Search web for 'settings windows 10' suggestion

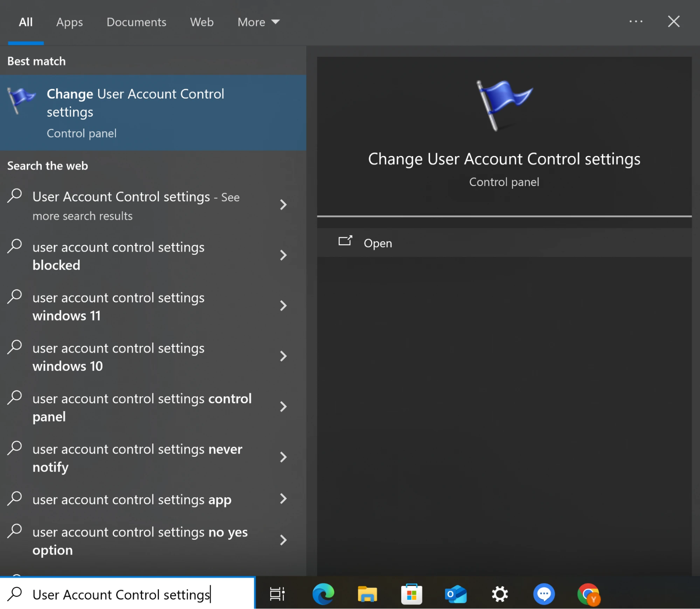point(153,357)
